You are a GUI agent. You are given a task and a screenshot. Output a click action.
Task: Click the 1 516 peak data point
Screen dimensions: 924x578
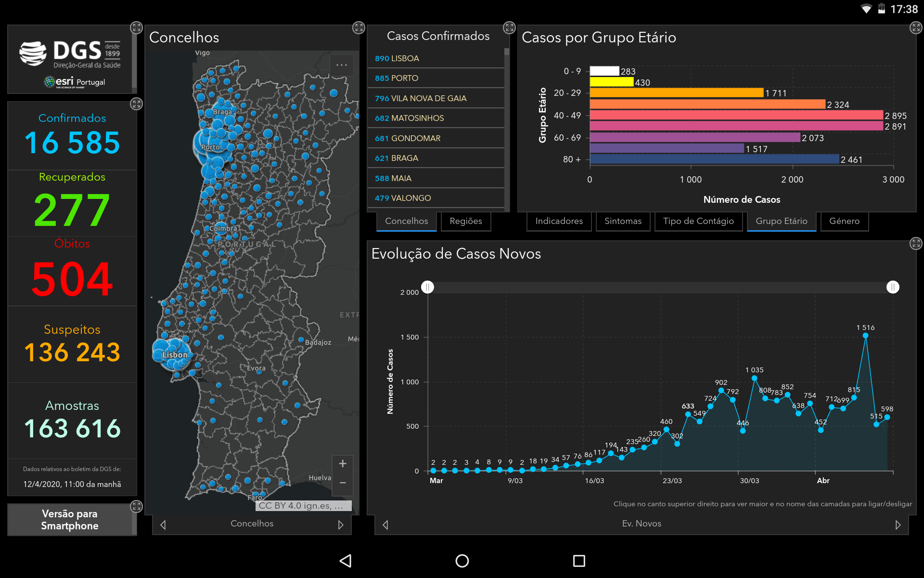pos(865,335)
